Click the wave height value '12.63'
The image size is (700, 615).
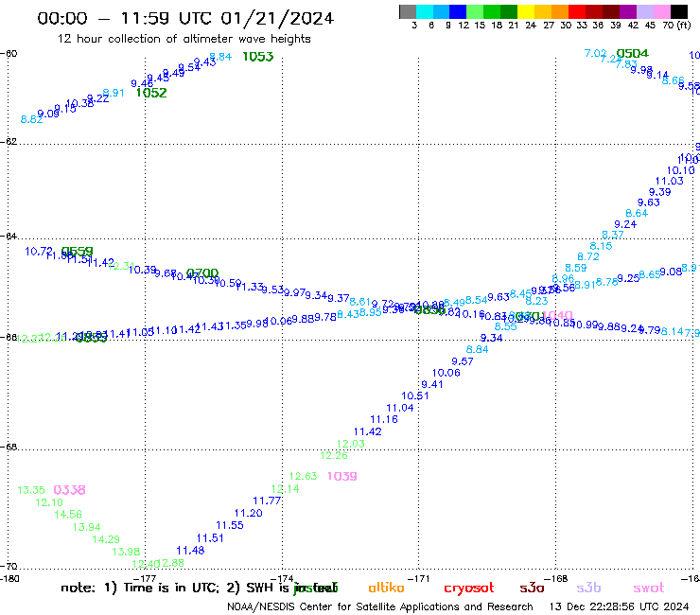point(303,476)
